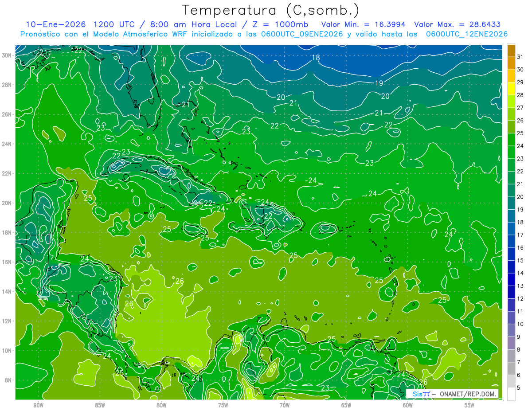532x411 pixels.
Task: Click the legend scale value 29
Action: (520, 82)
